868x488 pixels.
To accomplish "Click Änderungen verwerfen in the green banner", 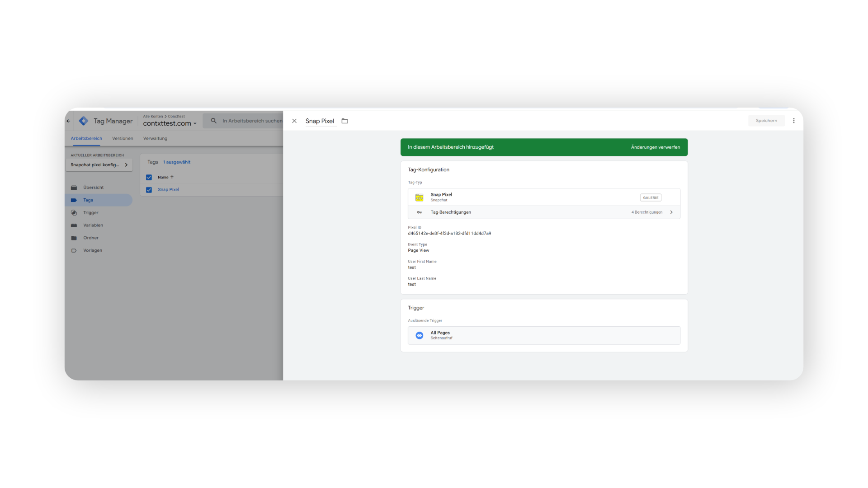I will [x=655, y=147].
